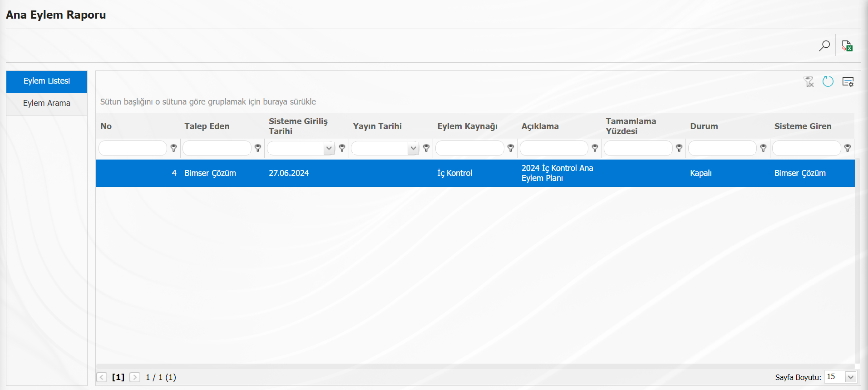Open filter menu for Eylem Kaynağı column

pyautogui.click(x=511, y=148)
